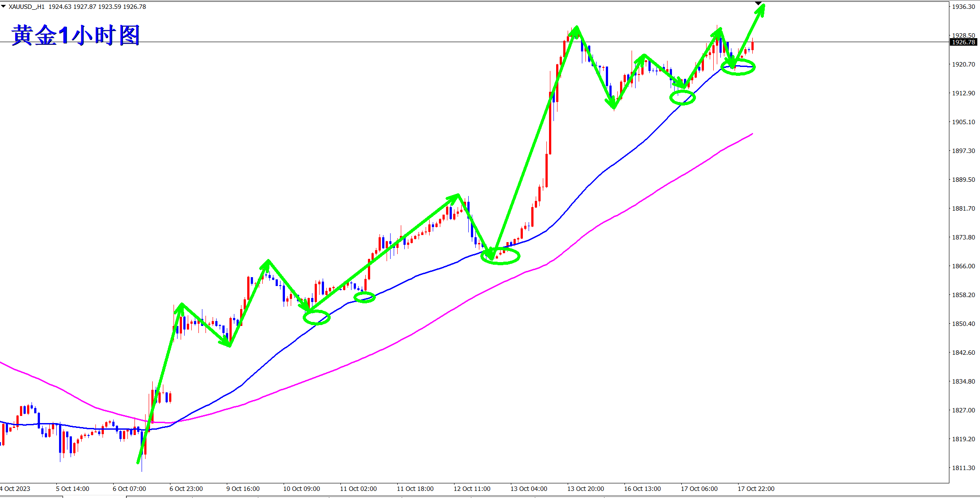Image resolution: width=980 pixels, height=498 pixels.
Task: Click the 6 Oct 07:00 time label
Action: pyautogui.click(x=129, y=489)
